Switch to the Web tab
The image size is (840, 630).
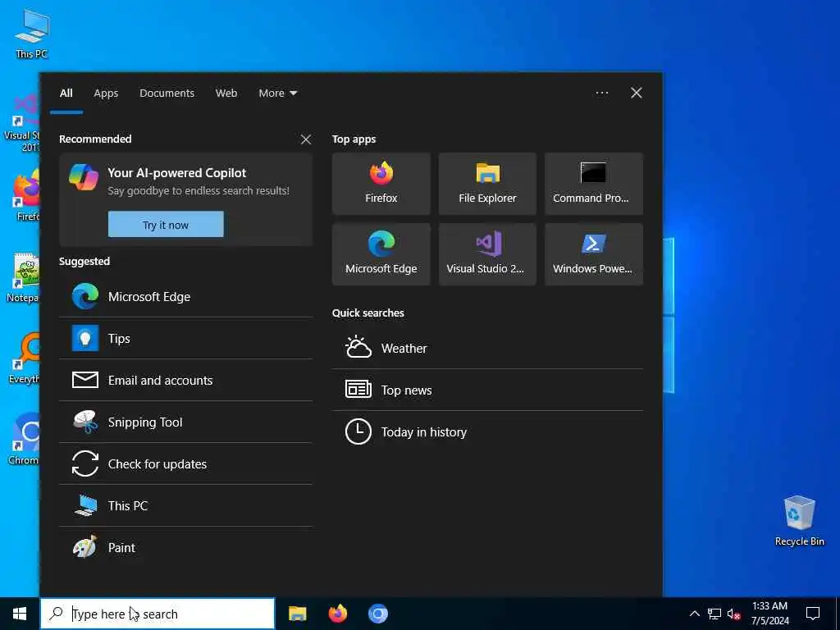click(226, 94)
